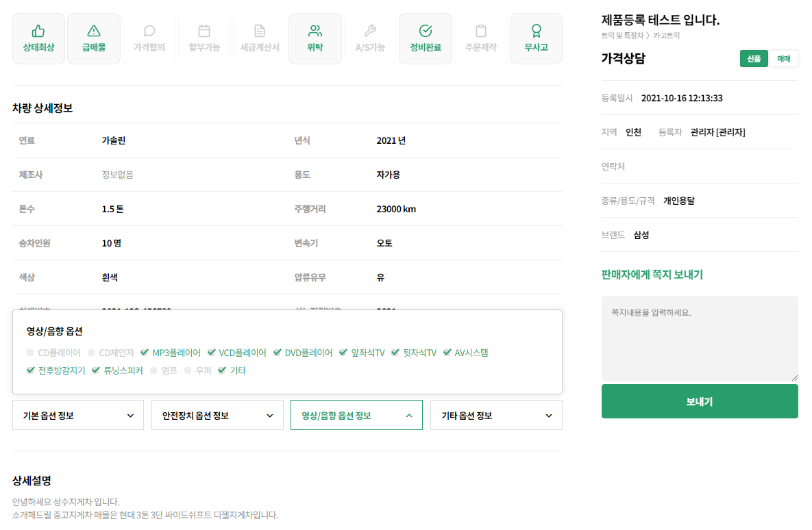Screen dimensions: 812x530
Task: Click the speech bubble 가격협의 icon
Action: [x=149, y=31]
